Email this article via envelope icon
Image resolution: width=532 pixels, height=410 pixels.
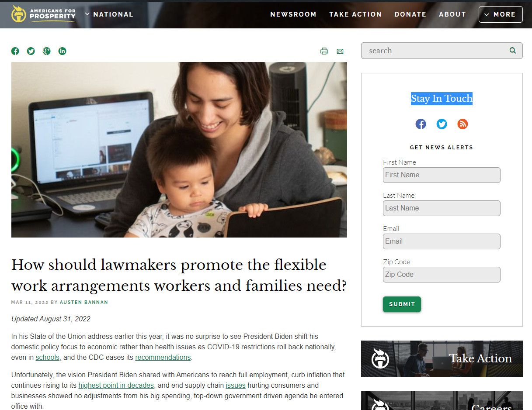(x=340, y=51)
